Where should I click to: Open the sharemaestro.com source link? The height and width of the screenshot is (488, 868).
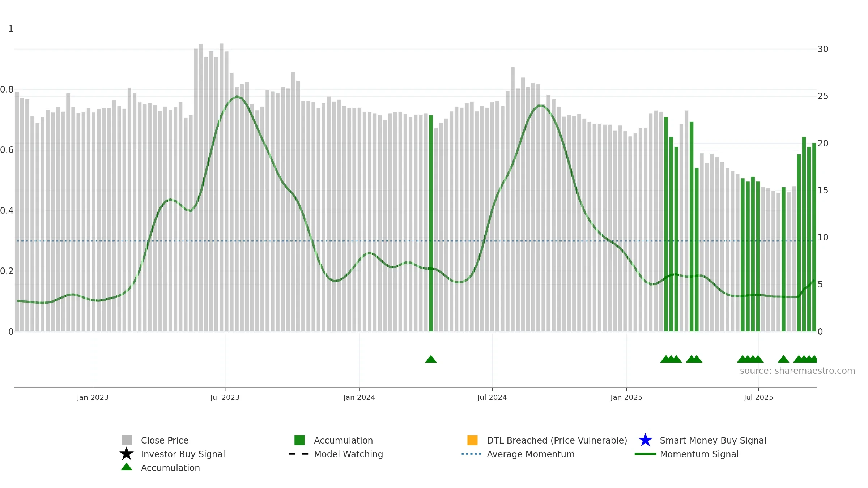(797, 371)
